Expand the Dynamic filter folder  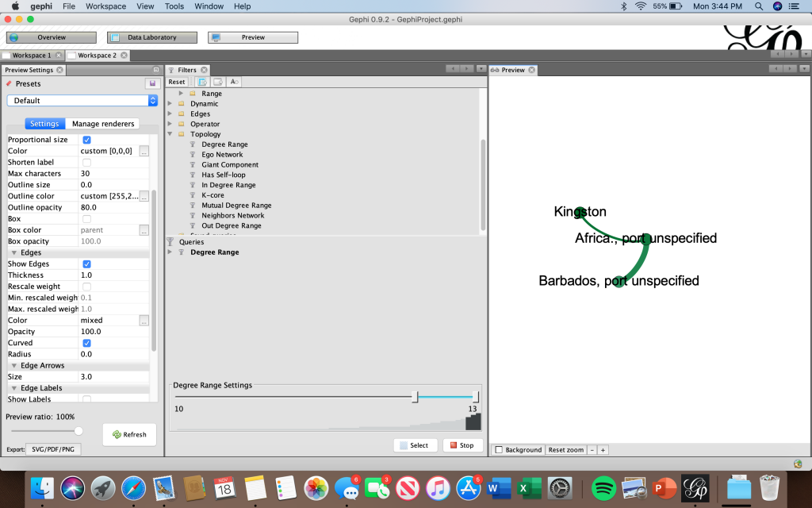170,104
